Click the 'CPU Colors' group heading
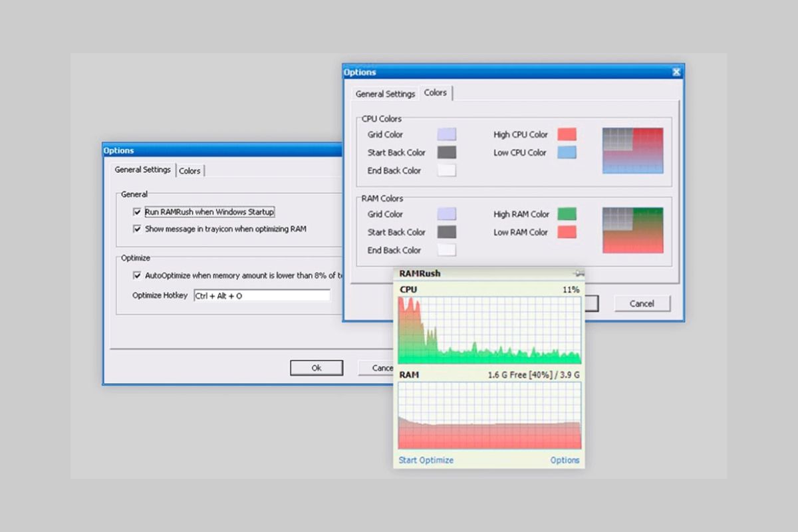This screenshot has height=532, width=798. (x=382, y=119)
